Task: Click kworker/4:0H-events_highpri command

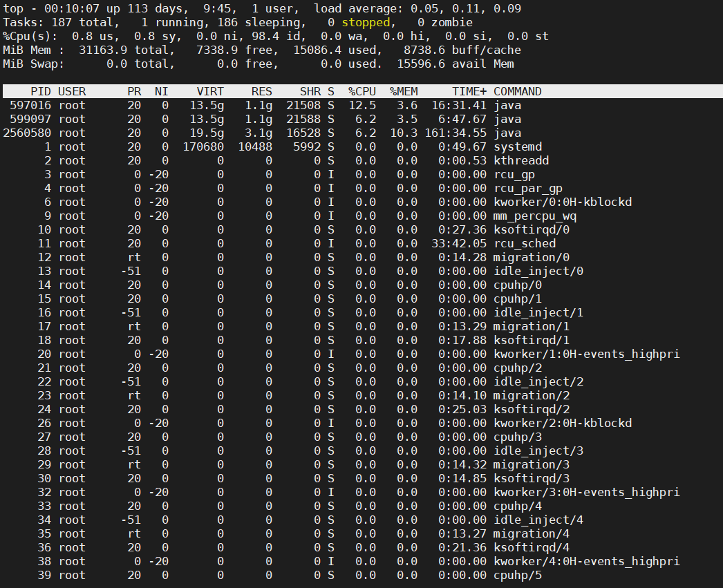Action: pos(587,562)
